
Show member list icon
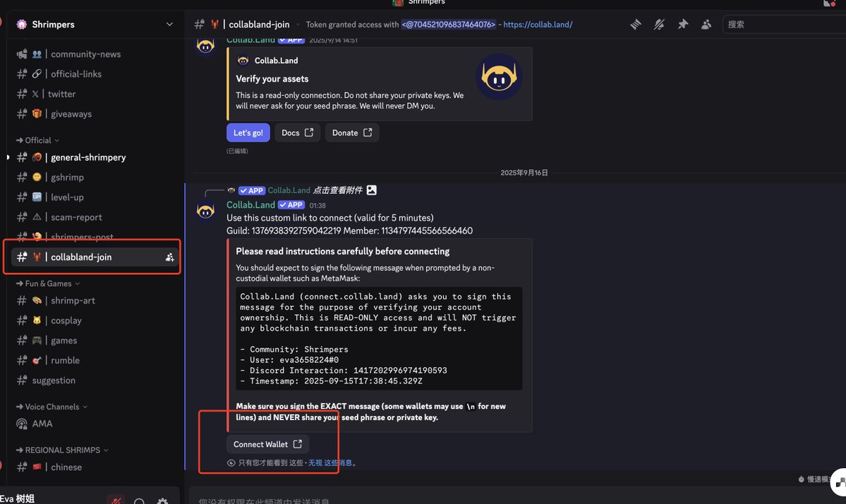click(706, 24)
